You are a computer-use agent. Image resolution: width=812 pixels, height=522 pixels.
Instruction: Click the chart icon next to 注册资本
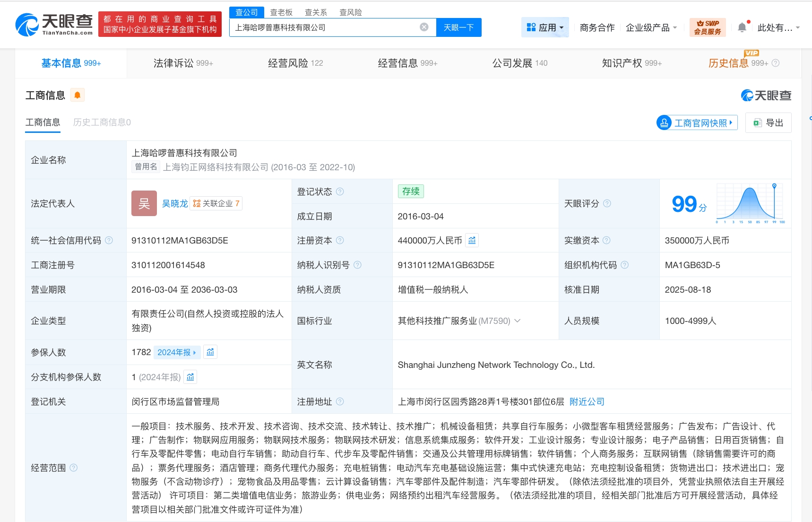pos(472,240)
